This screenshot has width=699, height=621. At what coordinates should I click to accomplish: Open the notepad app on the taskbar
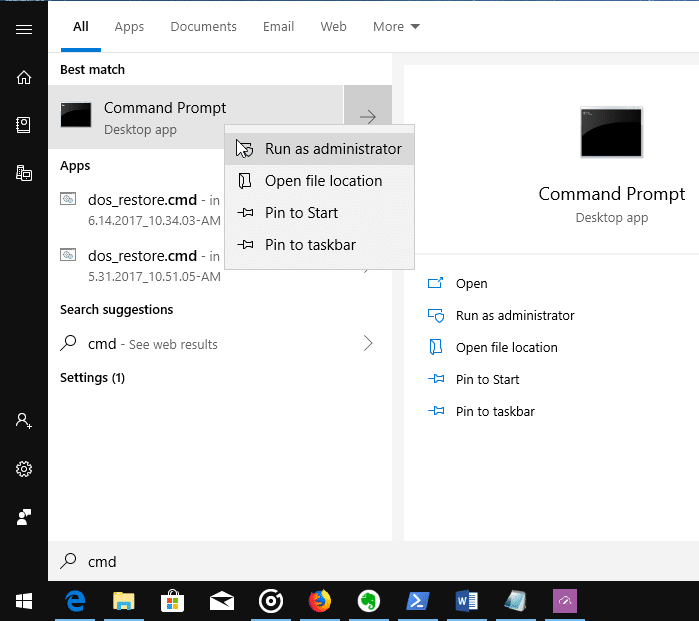tap(516, 601)
